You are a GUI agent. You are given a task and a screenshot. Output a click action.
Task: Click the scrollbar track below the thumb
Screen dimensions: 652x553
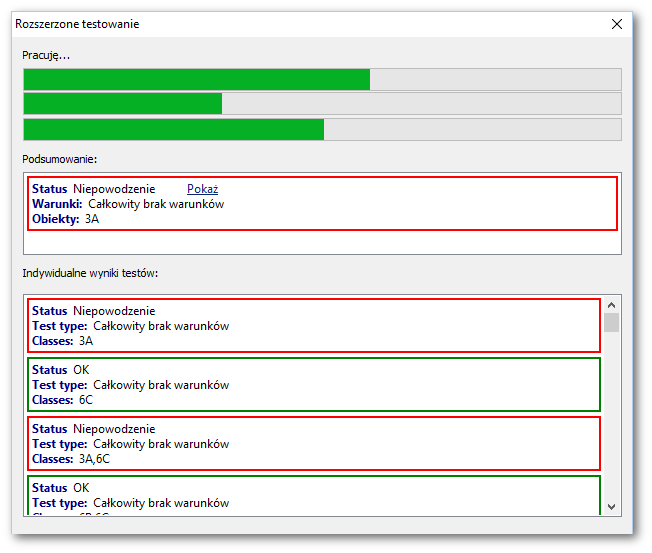coord(611,420)
